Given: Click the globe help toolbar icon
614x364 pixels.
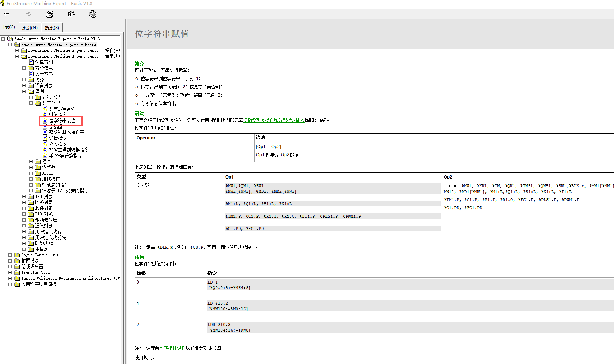Looking at the screenshot, I should pos(93,14).
